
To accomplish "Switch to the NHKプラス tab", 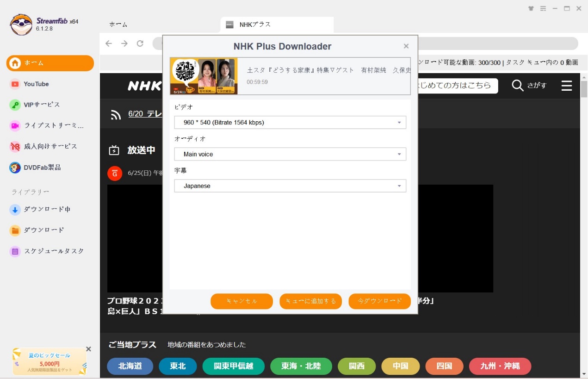I will pyautogui.click(x=277, y=25).
